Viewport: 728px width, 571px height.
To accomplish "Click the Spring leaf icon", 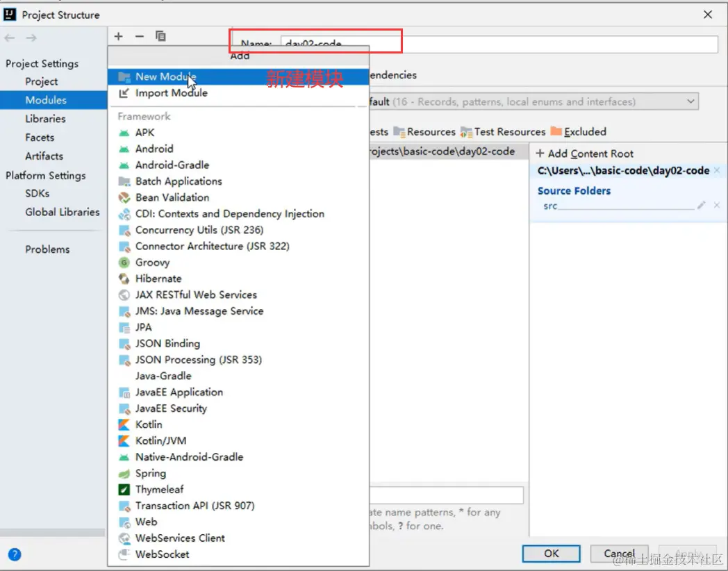I will point(124,474).
